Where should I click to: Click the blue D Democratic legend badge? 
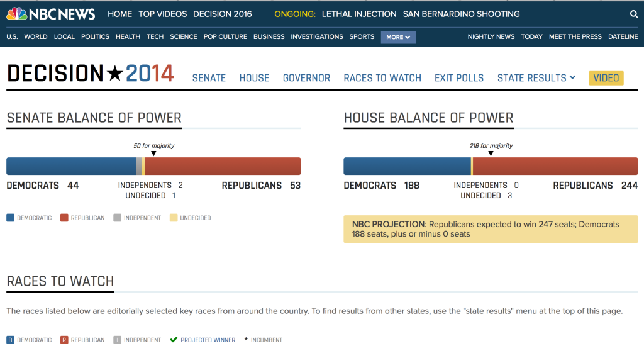[x=10, y=340]
